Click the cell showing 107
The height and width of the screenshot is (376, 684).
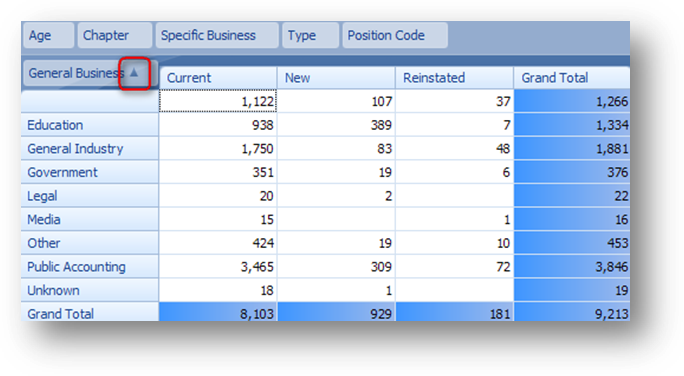point(336,102)
